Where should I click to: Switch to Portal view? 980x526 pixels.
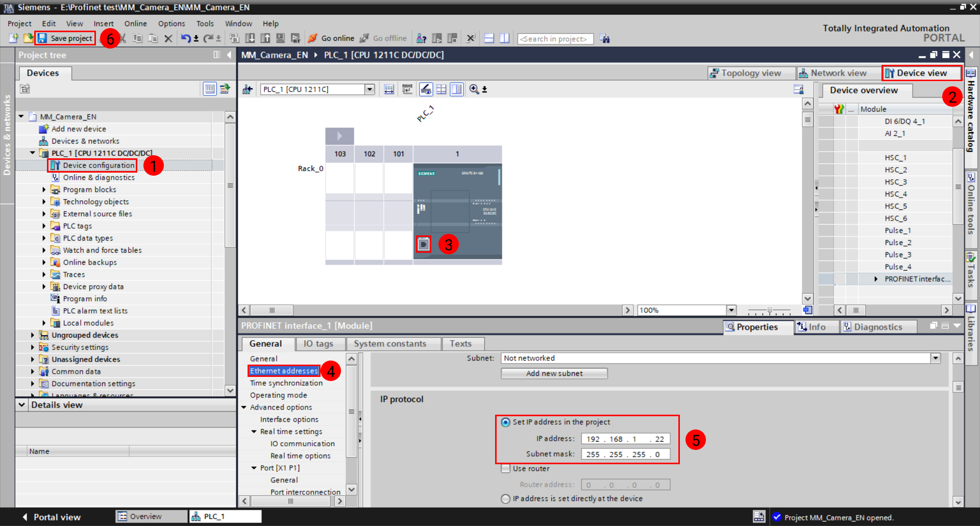click(51, 517)
